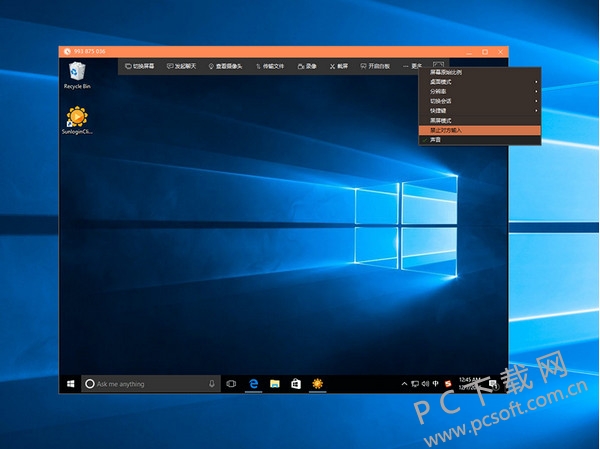Click the Cortana circle icon
The width and height of the screenshot is (600, 449).
click(x=90, y=384)
